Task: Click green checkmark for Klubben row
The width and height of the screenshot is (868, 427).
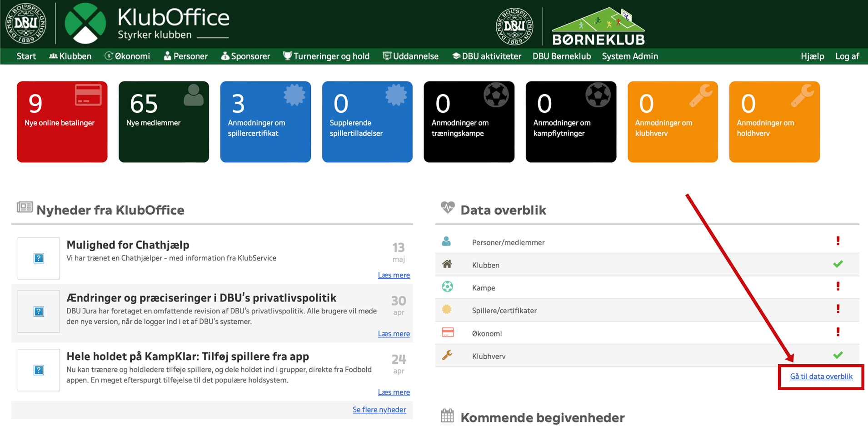Action: 838,264
